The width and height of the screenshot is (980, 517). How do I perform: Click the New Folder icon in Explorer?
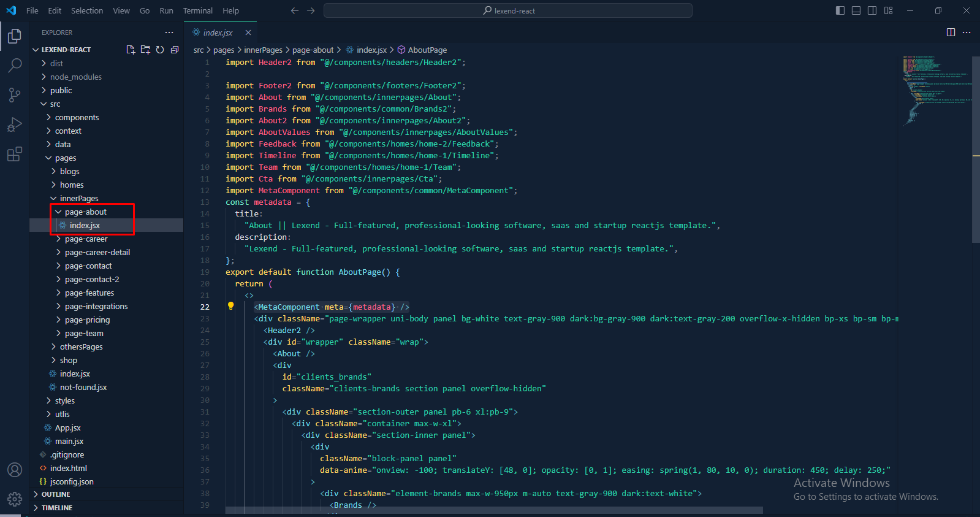(x=145, y=50)
